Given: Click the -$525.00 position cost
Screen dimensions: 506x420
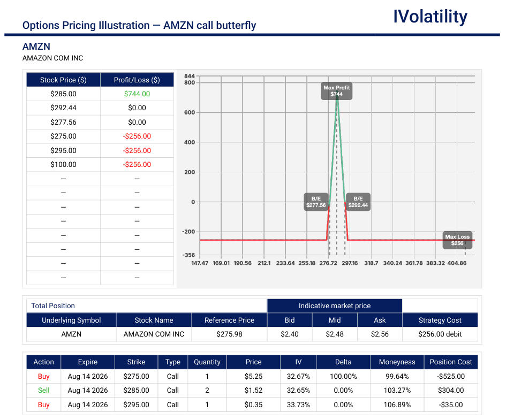Looking at the screenshot, I should click(x=451, y=377).
